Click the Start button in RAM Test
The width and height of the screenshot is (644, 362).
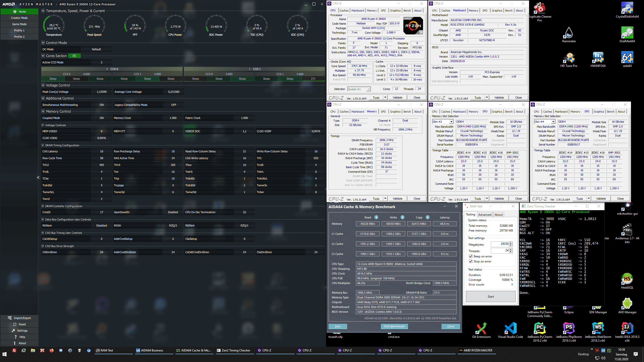pos(491,297)
